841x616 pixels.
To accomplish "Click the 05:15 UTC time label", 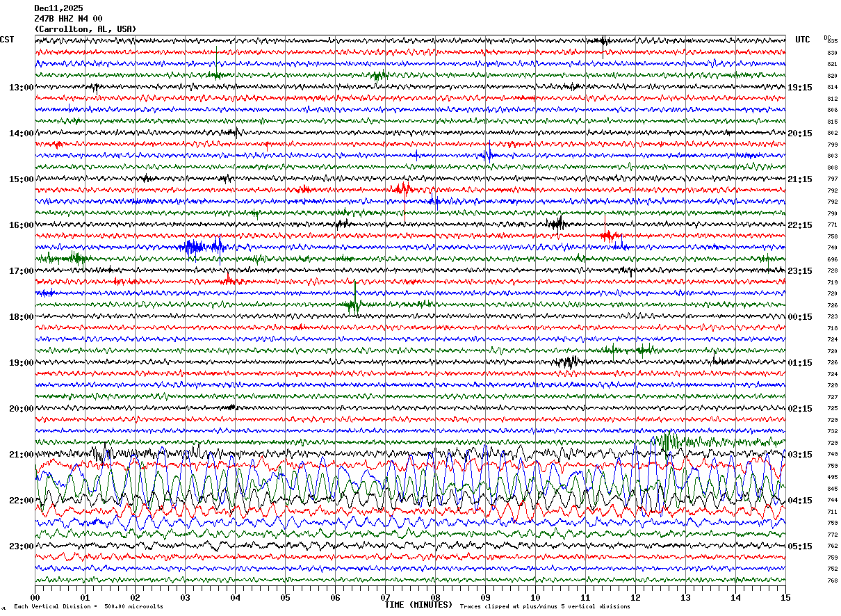I will (x=800, y=546).
